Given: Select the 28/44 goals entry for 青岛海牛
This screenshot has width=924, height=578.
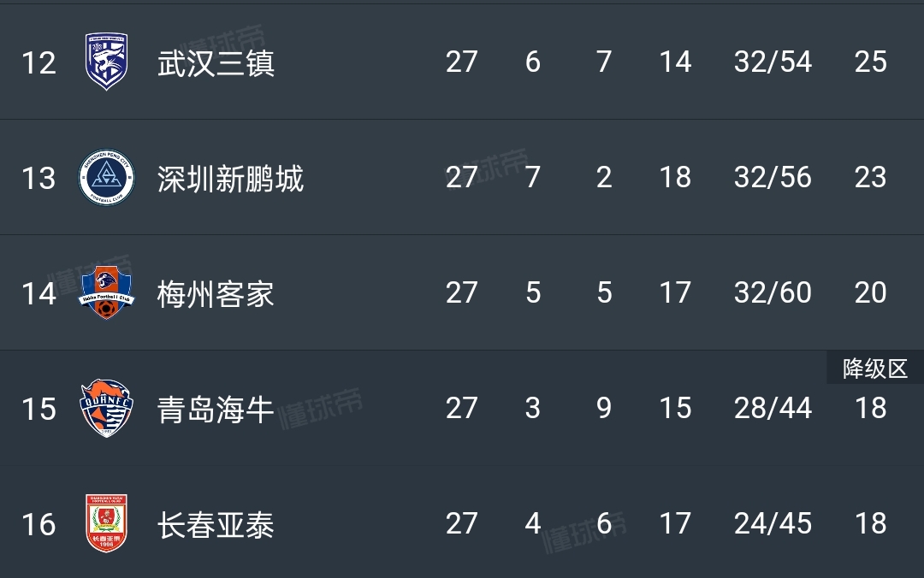Looking at the screenshot, I should (x=773, y=409).
